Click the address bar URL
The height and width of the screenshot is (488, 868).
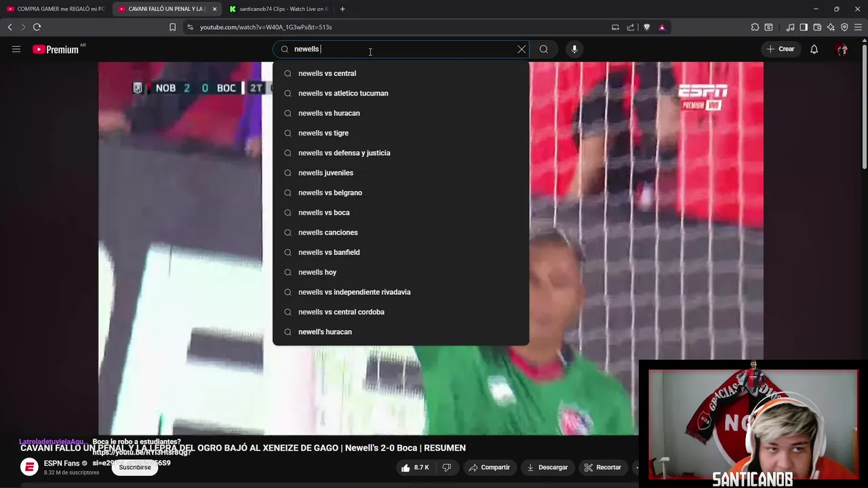tap(266, 27)
